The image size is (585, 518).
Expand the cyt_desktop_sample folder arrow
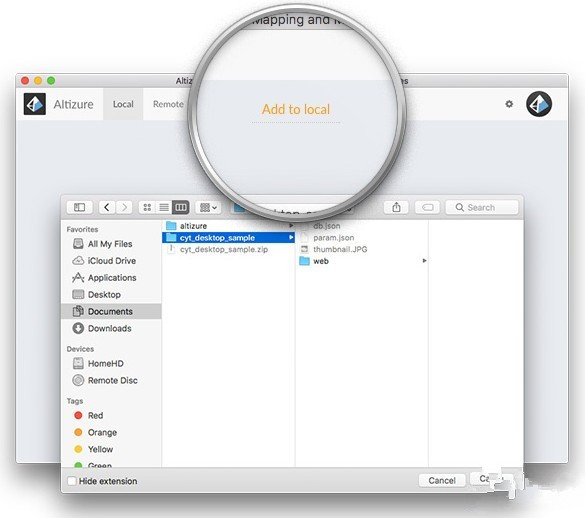pyautogui.click(x=291, y=238)
